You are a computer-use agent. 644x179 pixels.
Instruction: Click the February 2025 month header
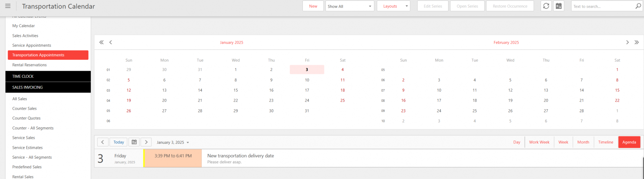pyautogui.click(x=506, y=43)
